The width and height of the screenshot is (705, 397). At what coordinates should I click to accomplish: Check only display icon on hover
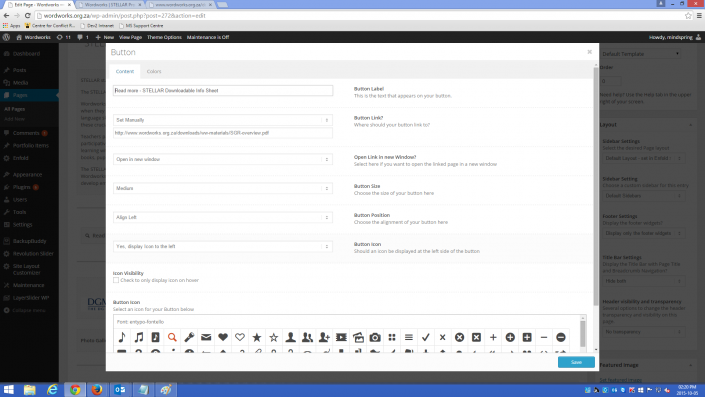[x=116, y=280]
